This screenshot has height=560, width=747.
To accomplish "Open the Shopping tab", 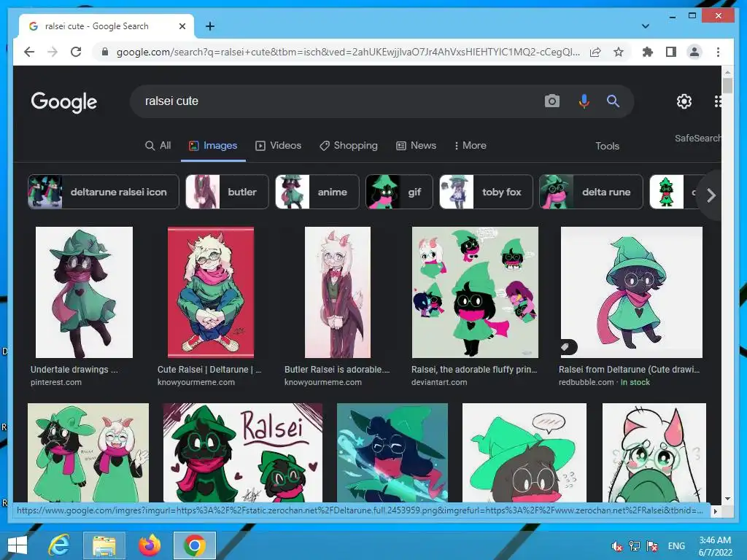I will [x=348, y=145].
